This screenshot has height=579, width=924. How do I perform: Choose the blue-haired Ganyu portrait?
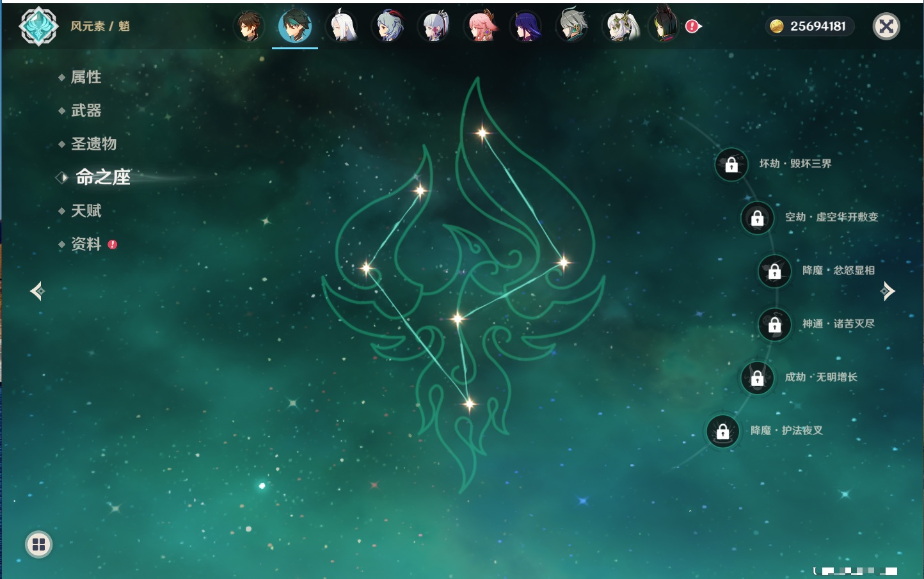(388, 27)
